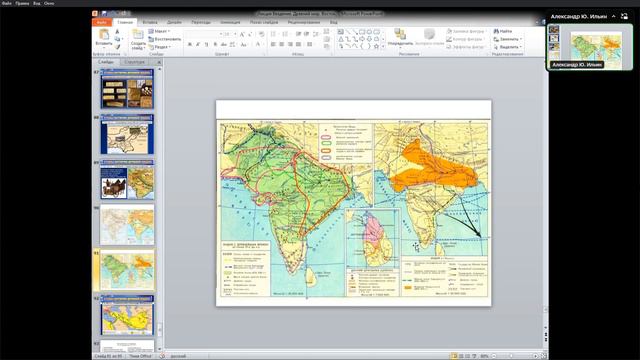Select the Text Box shape in gallery
Screen dimensions: 640x360
pyautogui.click(x=340, y=31)
